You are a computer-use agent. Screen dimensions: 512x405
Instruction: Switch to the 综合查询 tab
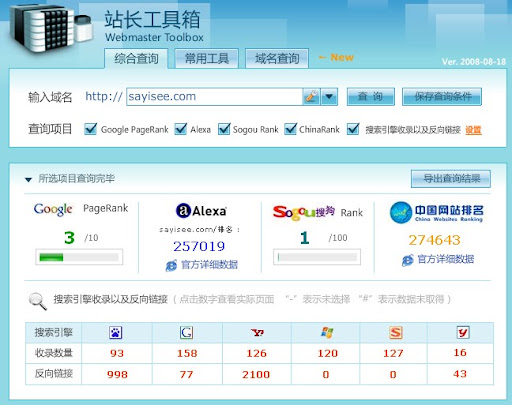click(136, 59)
